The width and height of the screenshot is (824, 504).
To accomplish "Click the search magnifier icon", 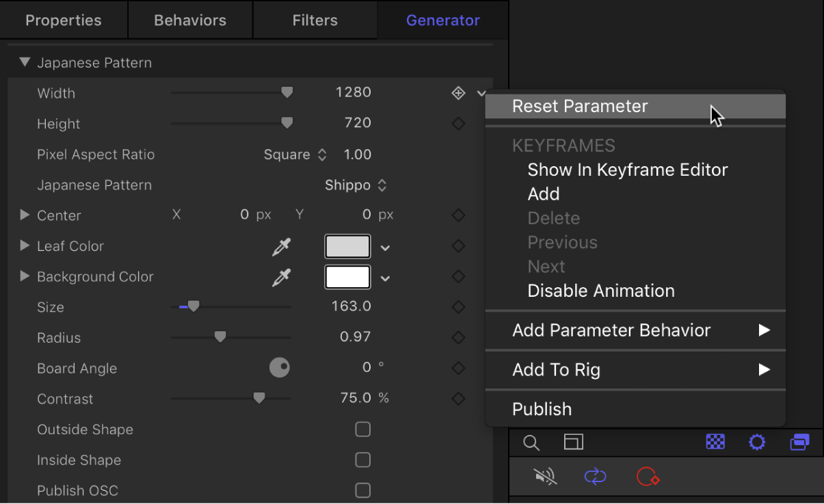I will click(x=531, y=442).
